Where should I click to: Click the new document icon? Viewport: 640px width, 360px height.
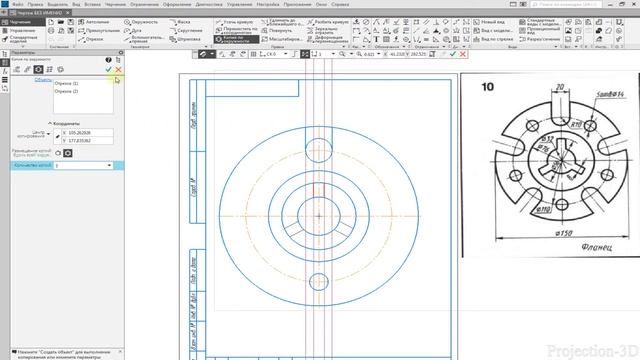coord(51,22)
